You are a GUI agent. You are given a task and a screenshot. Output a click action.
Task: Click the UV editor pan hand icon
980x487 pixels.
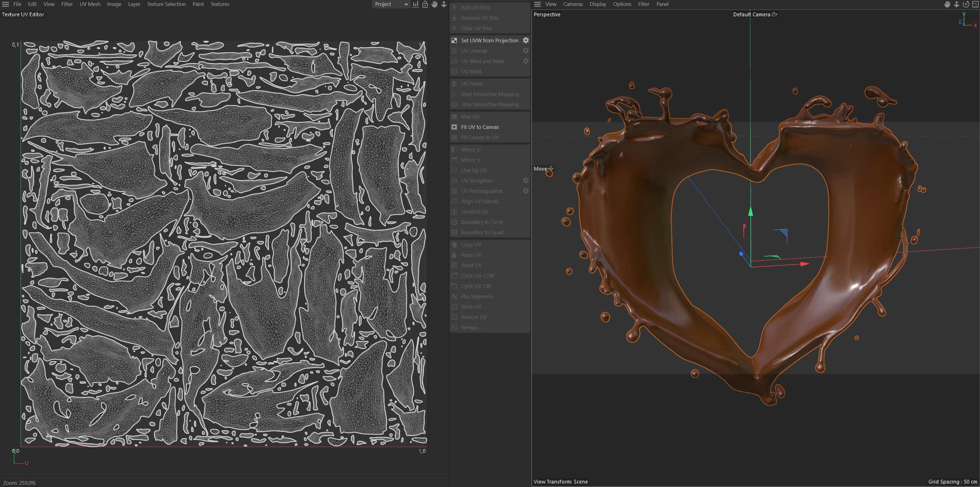pyautogui.click(x=434, y=4)
